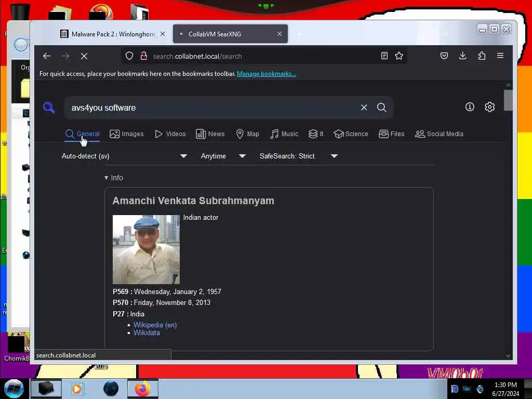Clear the search query with X
This screenshot has height=399, width=532.
[364, 108]
